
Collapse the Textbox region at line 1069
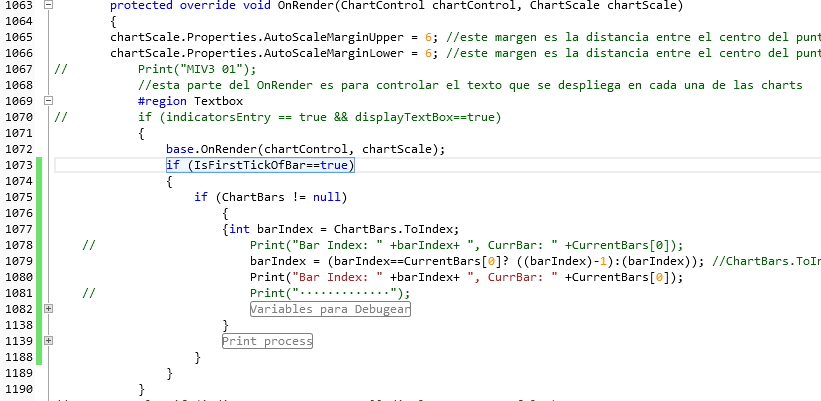click(48, 101)
